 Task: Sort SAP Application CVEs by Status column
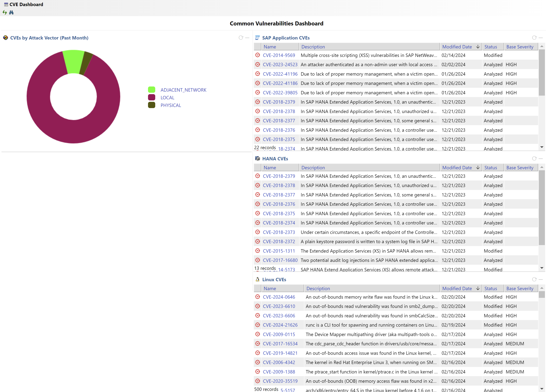(491, 47)
